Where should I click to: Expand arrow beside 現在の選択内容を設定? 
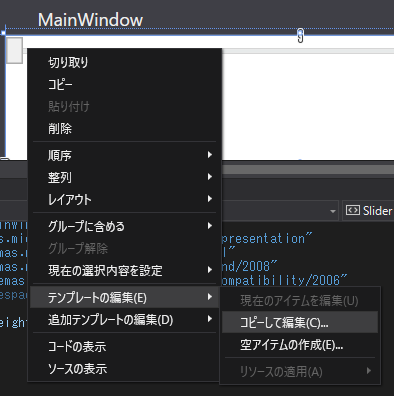pos(209,270)
